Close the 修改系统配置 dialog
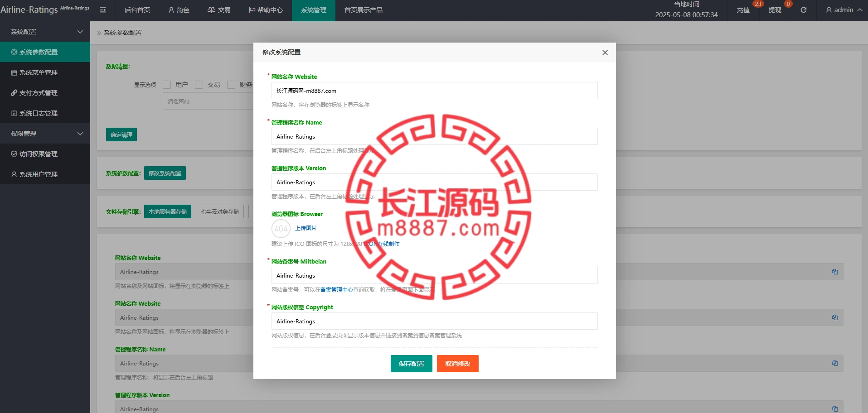Image resolution: width=868 pixels, height=413 pixels. (x=605, y=53)
